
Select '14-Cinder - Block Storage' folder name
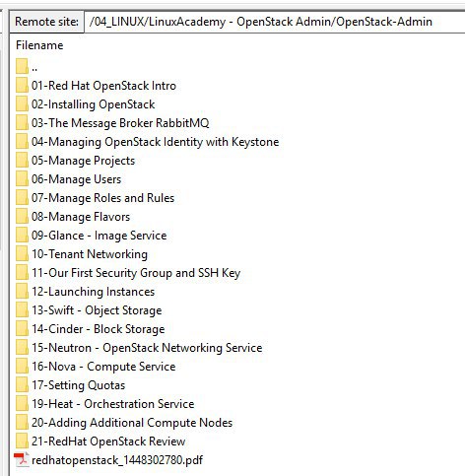click(x=98, y=329)
